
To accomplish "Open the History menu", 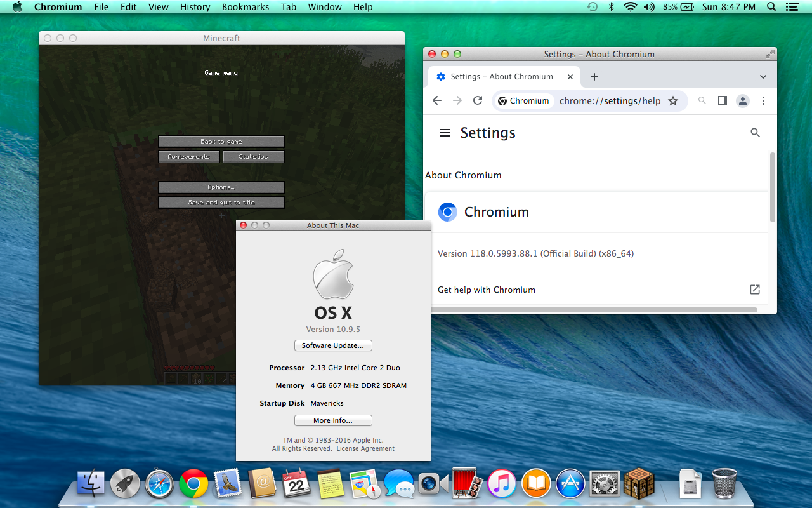I will coord(195,7).
